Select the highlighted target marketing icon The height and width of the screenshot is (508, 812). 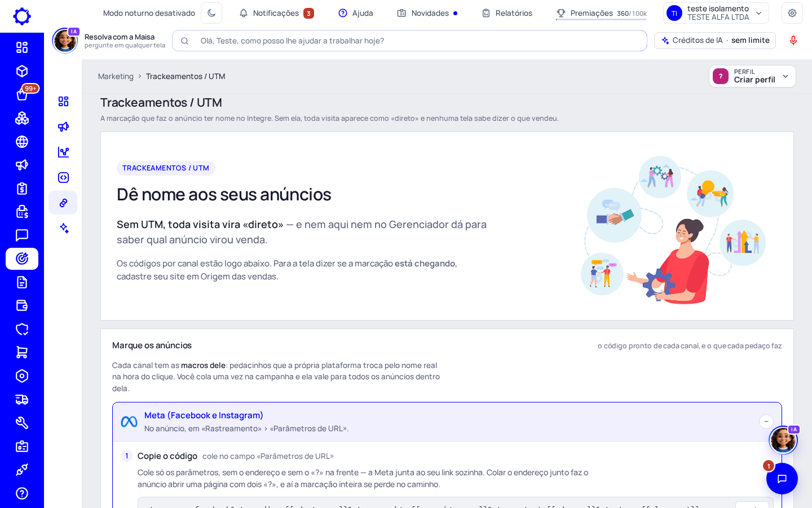(22, 259)
